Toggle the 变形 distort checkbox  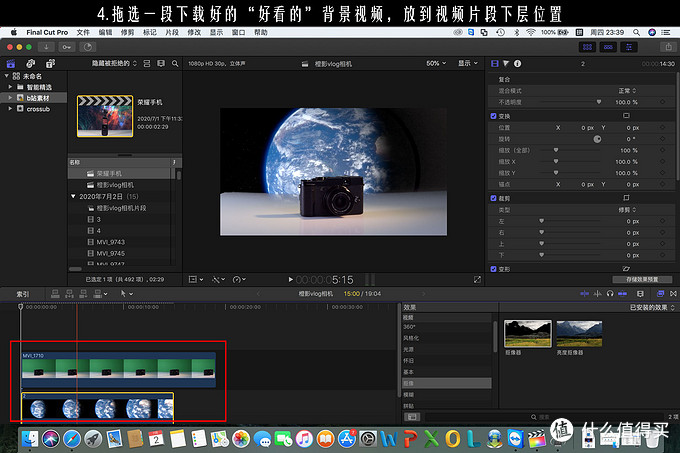[x=493, y=269]
